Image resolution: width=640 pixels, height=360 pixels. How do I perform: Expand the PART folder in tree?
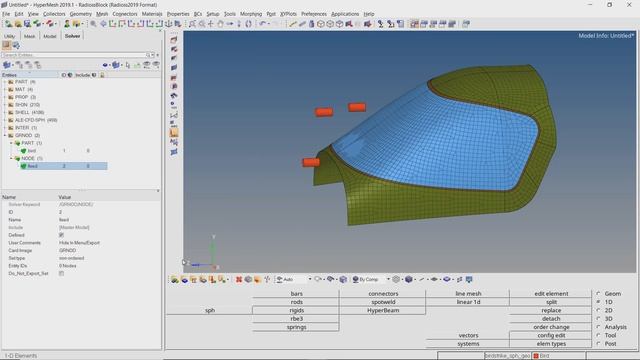point(5,82)
